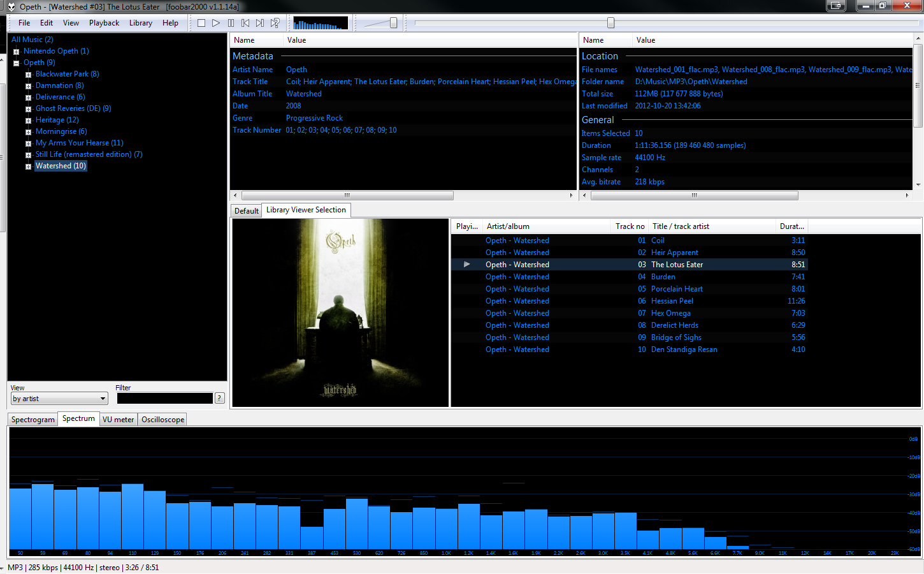Skip to the previous track
924x574 pixels.
pyautogui.click(x=245, y=23)
